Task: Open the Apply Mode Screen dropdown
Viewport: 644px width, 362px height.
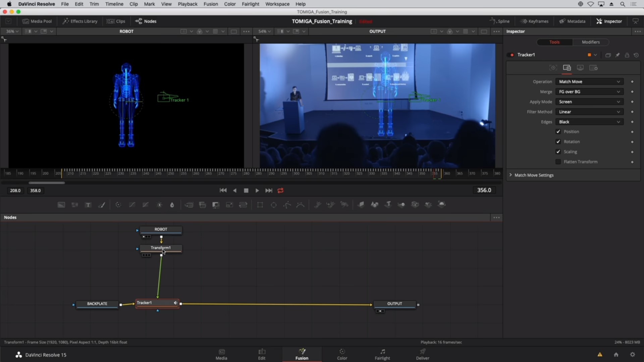Action: [x=589, y=102]
